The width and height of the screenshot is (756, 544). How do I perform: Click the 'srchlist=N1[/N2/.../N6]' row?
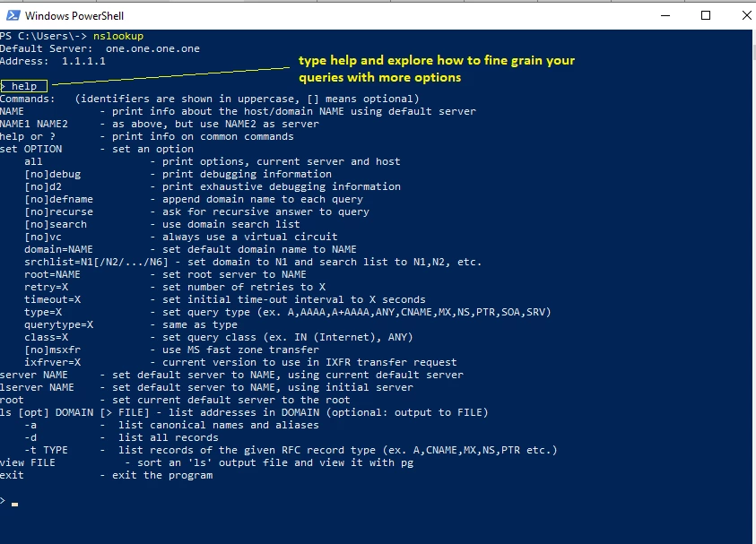253,262
